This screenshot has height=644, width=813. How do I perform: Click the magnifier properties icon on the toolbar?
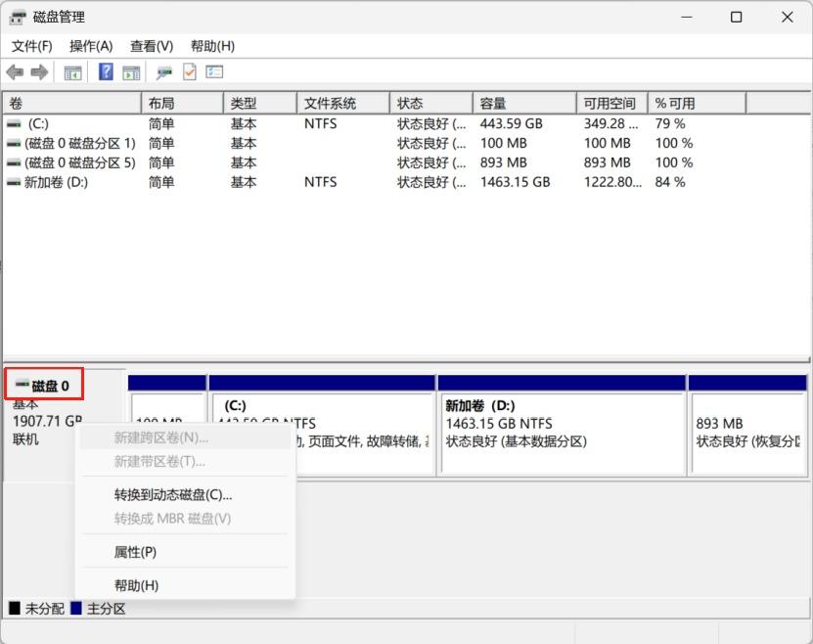(x=162, y=71)
